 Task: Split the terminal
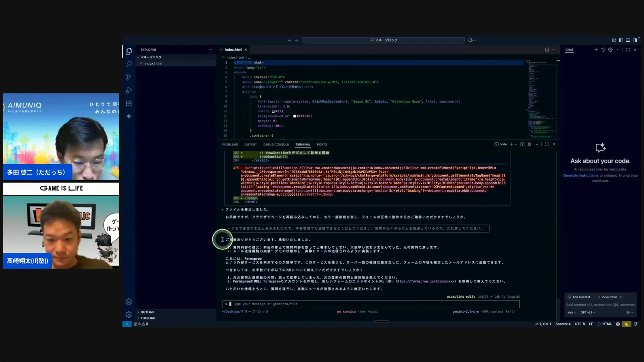click(x=522, y=144)
